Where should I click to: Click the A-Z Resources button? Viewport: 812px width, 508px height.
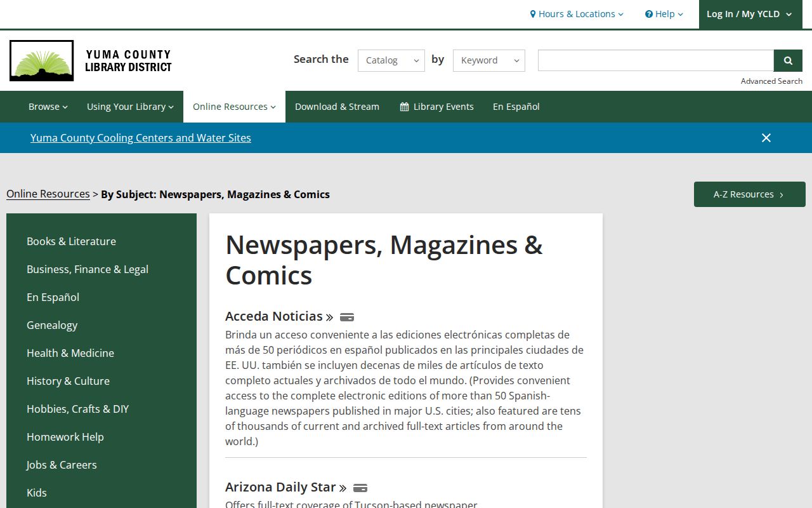(x=750, y=194)
